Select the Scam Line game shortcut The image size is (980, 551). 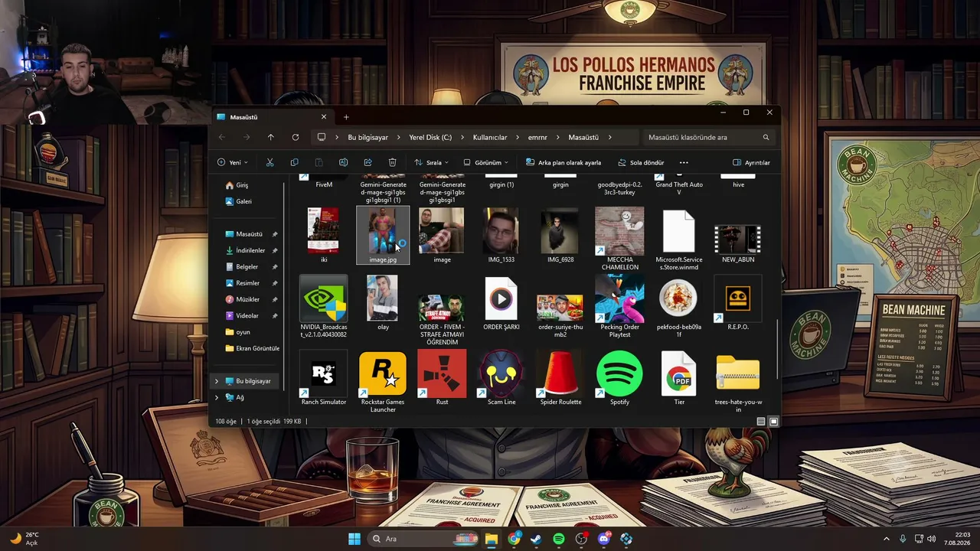tap(501, 378)
